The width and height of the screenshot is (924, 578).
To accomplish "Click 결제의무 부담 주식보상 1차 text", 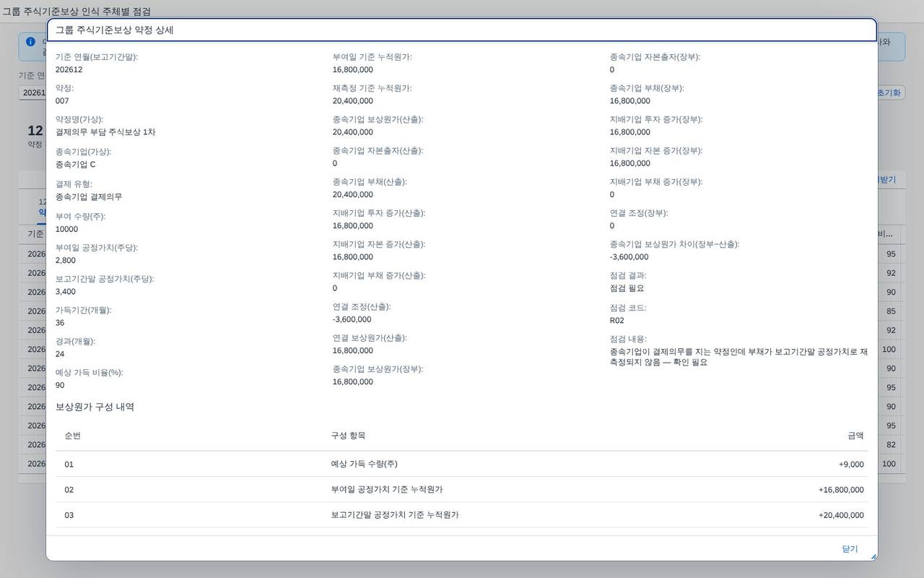I will pos(105,132).
